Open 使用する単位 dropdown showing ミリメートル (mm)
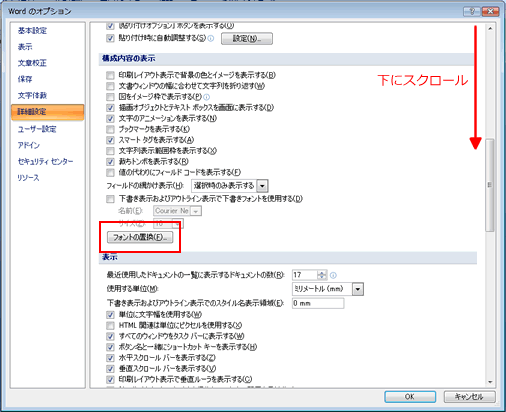506x412 pixels. (x=358, y=289)
